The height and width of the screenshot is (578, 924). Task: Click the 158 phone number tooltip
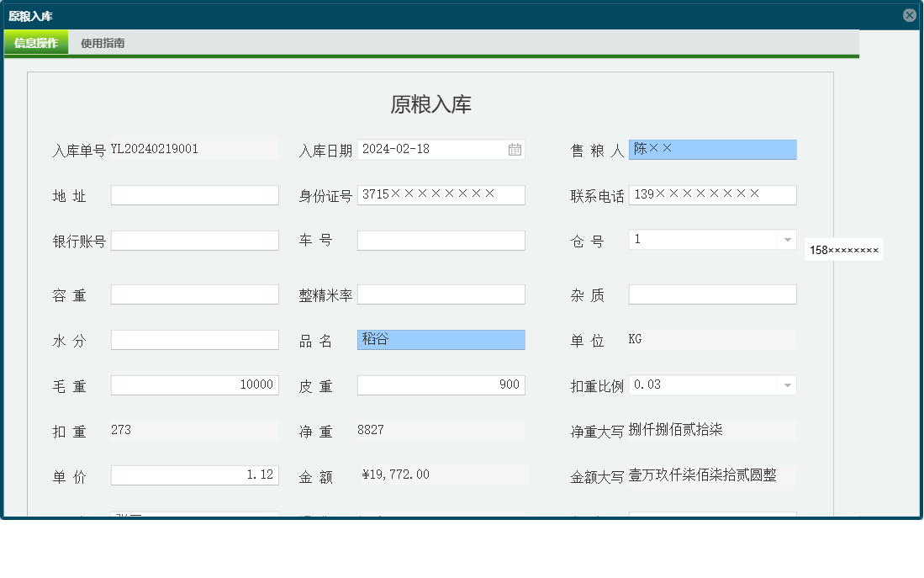(x=843, y=249)
